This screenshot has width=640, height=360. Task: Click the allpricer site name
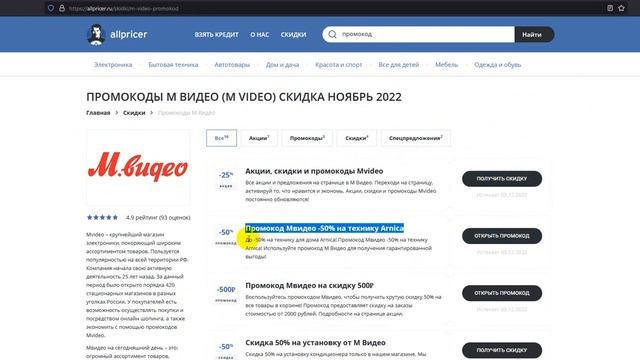tap(129, 34)
